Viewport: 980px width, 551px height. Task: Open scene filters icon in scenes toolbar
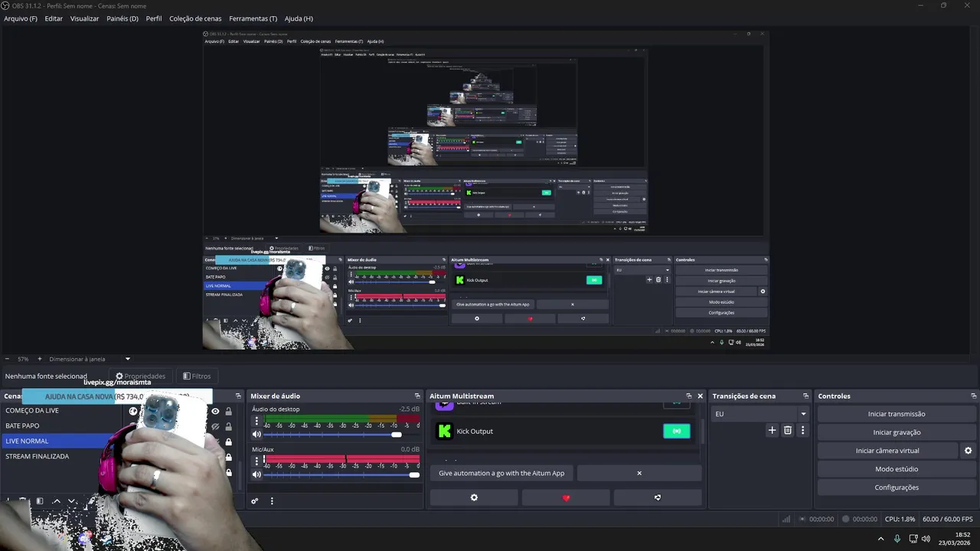tap(39, 501)
